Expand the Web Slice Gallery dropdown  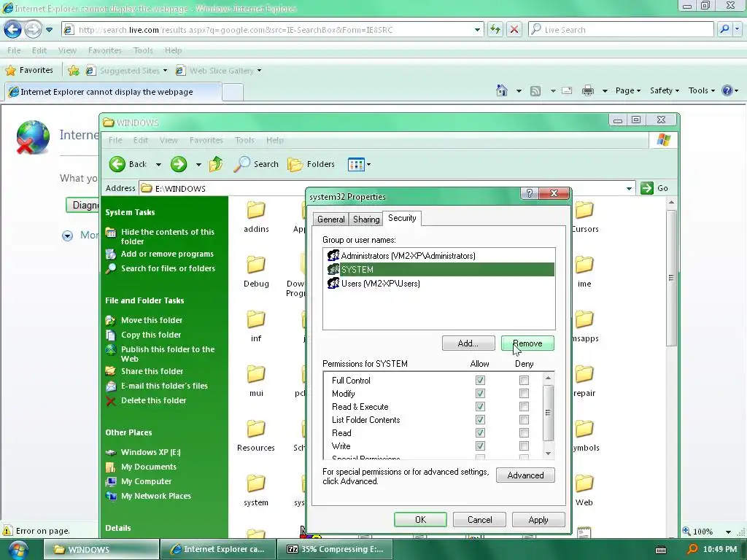pos(259,71)
